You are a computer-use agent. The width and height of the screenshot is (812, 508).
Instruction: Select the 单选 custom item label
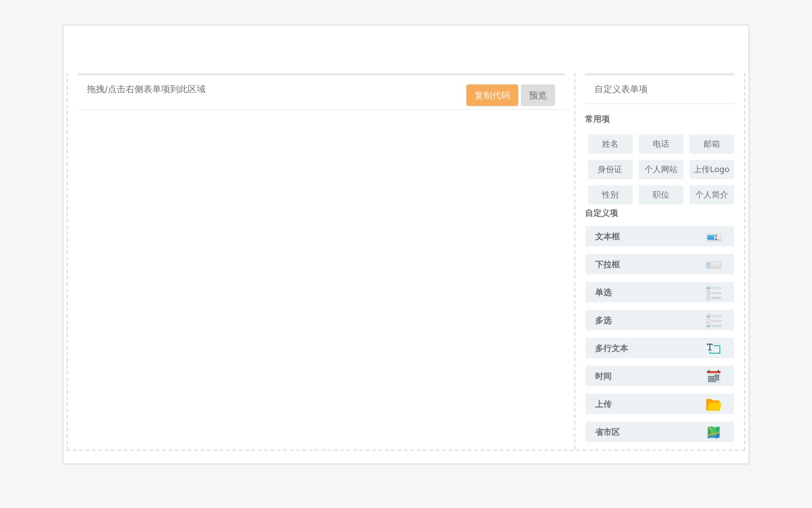click(603, 292)
